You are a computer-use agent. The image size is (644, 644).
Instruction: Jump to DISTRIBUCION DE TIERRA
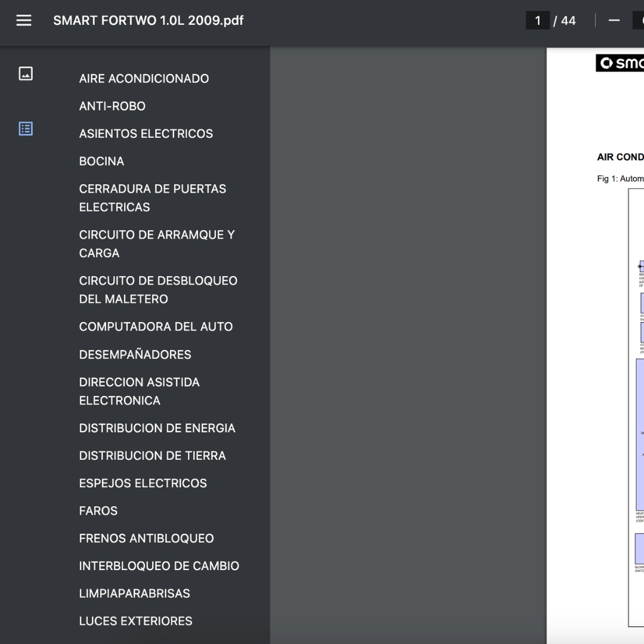pos(153,456)
